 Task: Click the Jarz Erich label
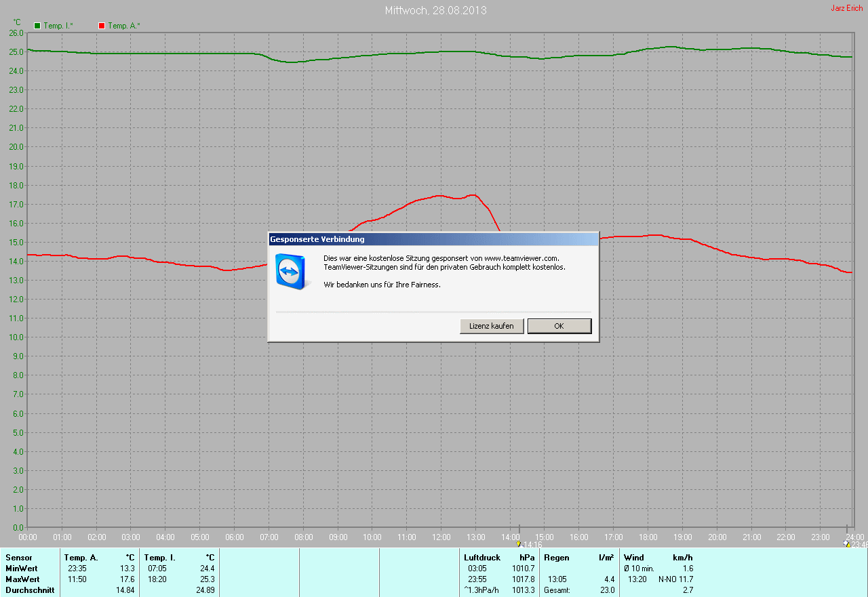847,8
